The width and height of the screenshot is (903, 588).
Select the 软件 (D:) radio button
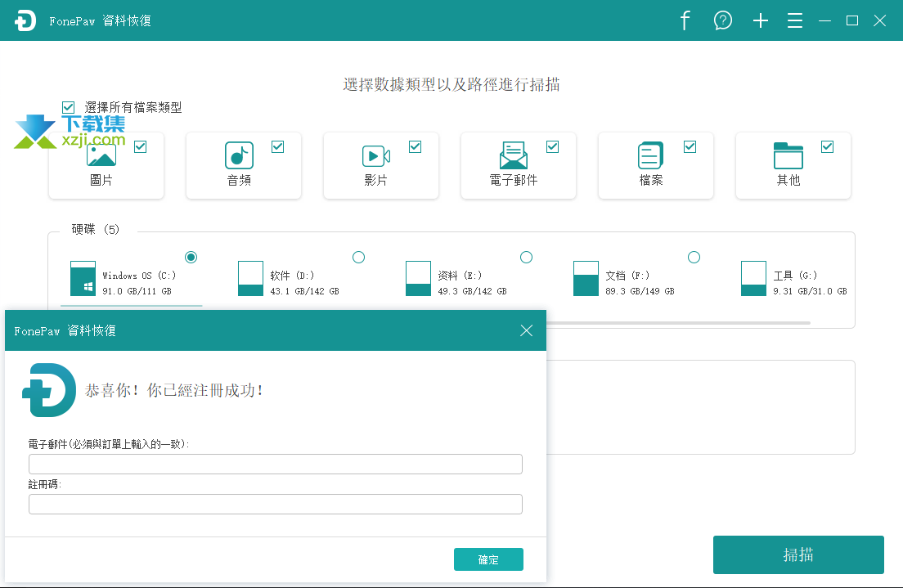(359, 257)
